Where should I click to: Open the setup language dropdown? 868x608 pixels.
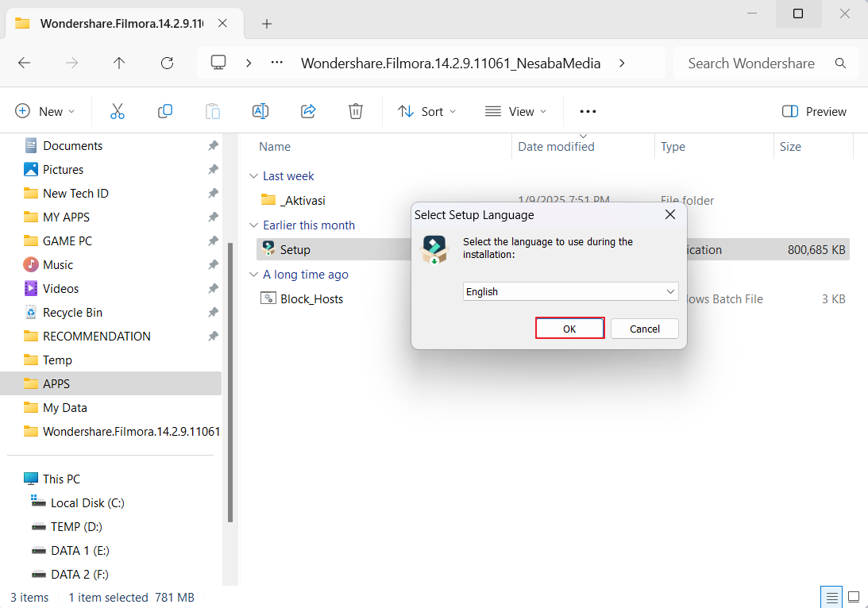pos(570,292)
